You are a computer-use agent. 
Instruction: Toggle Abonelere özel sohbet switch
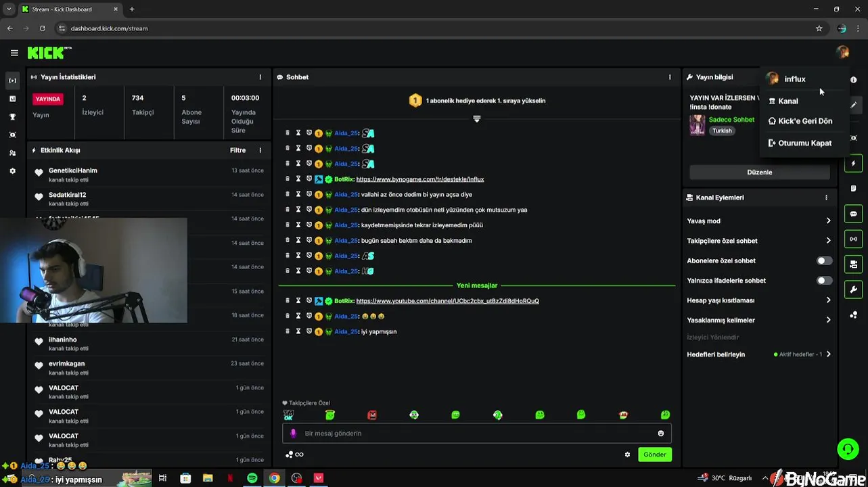(x=824, y=260)
